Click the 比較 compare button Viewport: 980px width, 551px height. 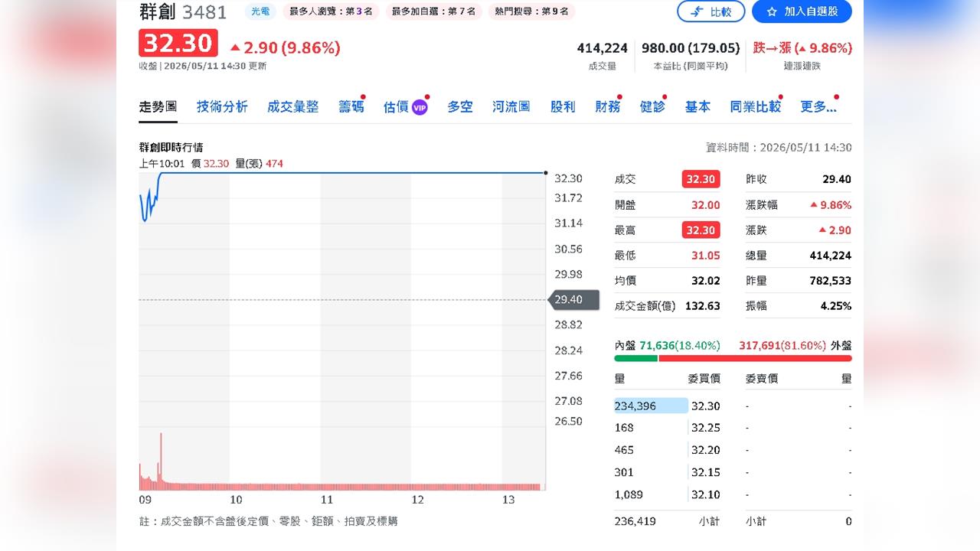coord(710,11)
